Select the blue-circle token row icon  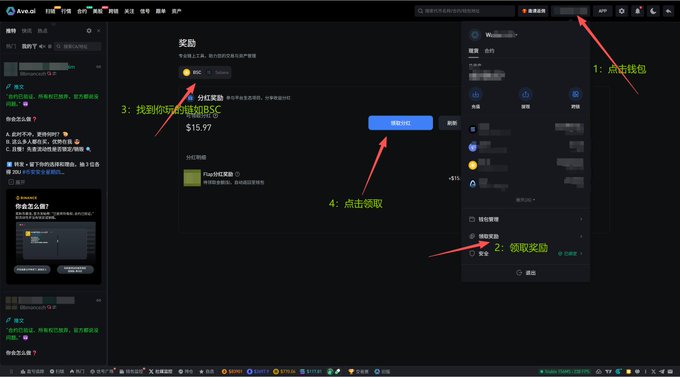coord(473,148)
